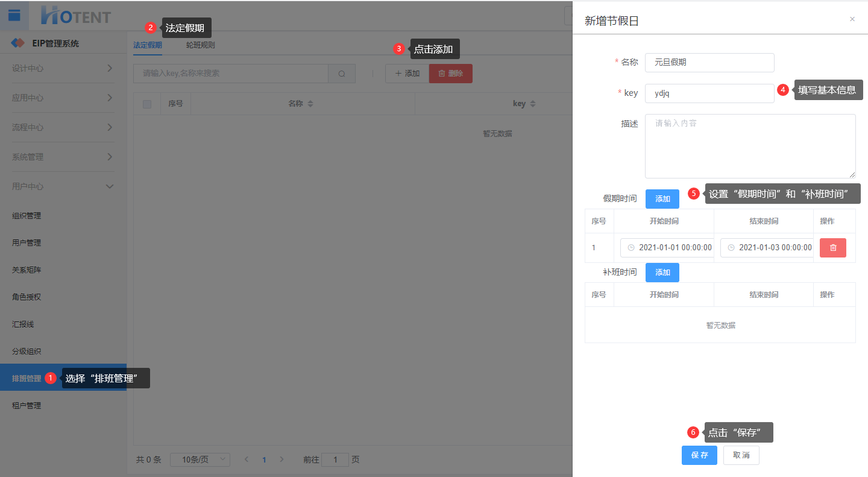Focus the key input field
Screen dimensions: 868x477
tap(709, 93)
